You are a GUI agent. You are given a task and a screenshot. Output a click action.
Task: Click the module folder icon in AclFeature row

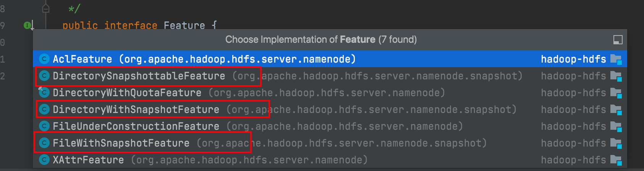point(616,59)
